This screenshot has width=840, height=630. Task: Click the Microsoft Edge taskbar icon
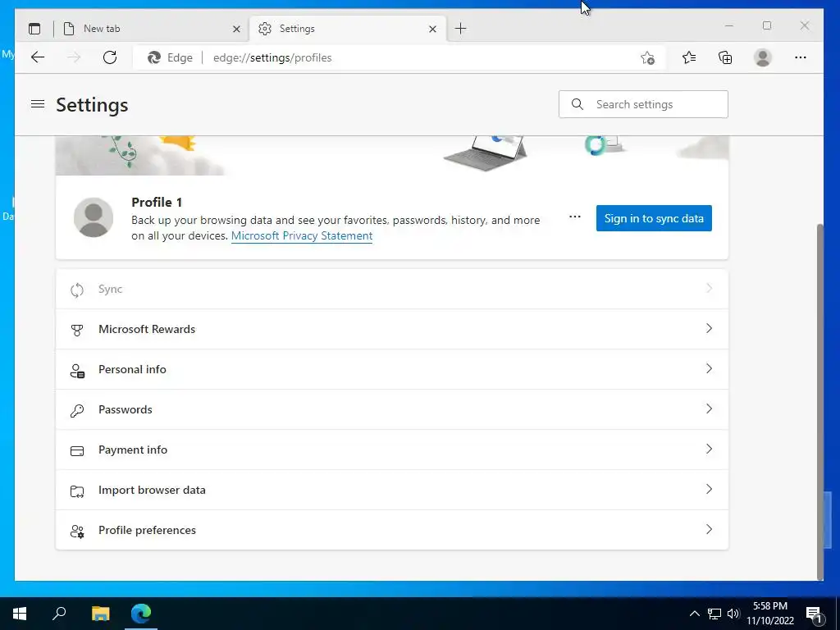(141, 614)
